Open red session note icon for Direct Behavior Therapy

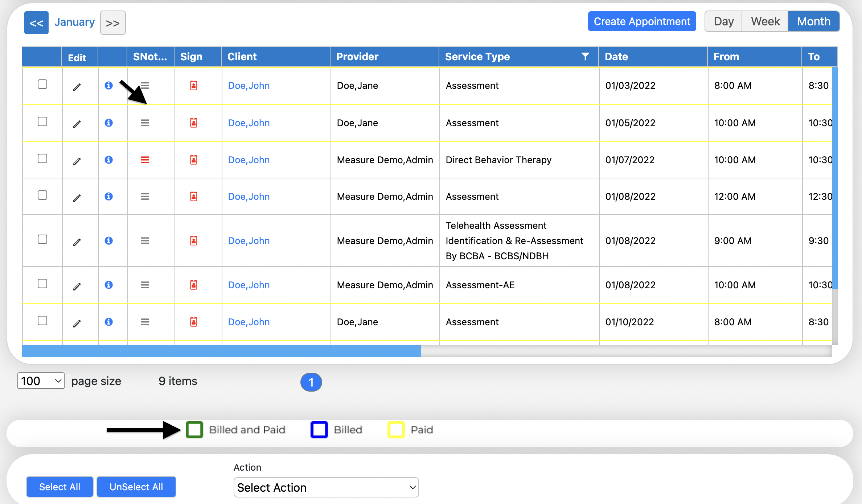click(145, 160)
